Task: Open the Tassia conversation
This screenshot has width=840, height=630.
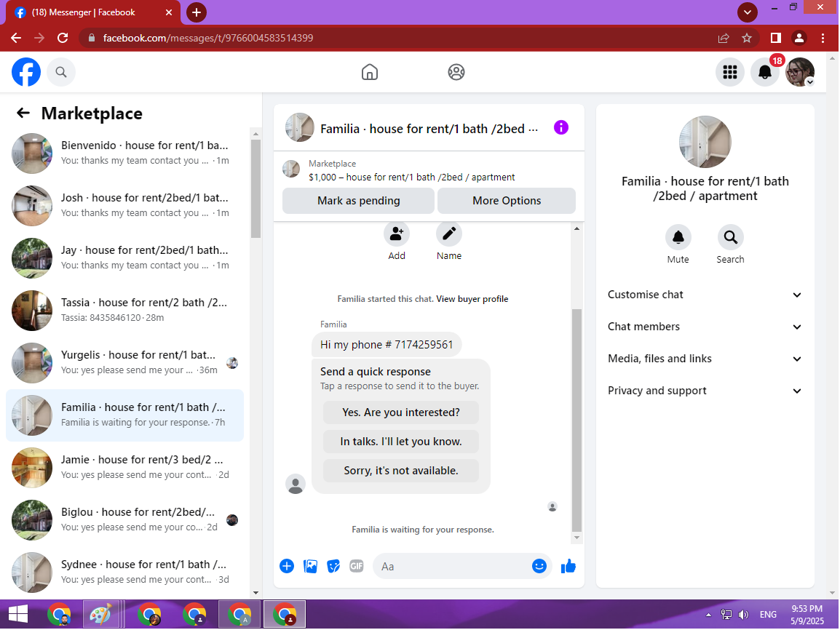Action: [x=124, y=311]
